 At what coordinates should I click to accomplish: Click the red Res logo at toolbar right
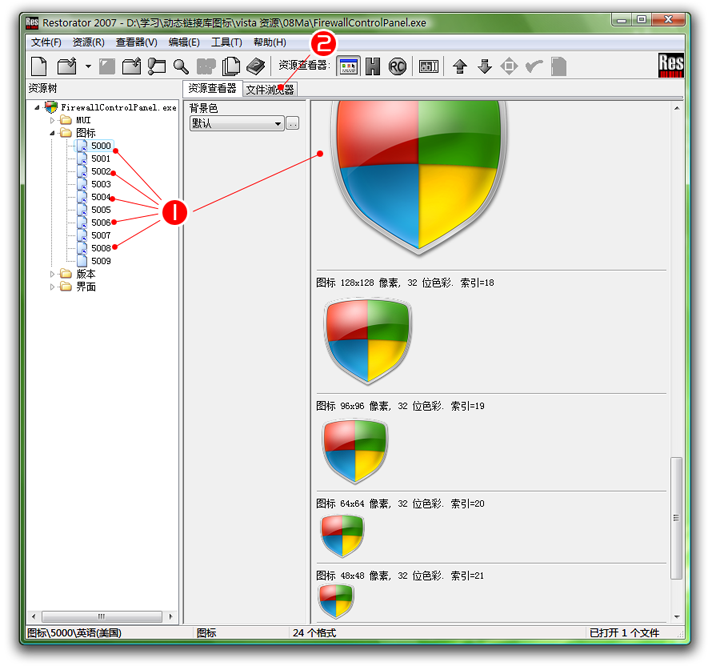click(670, 66)
